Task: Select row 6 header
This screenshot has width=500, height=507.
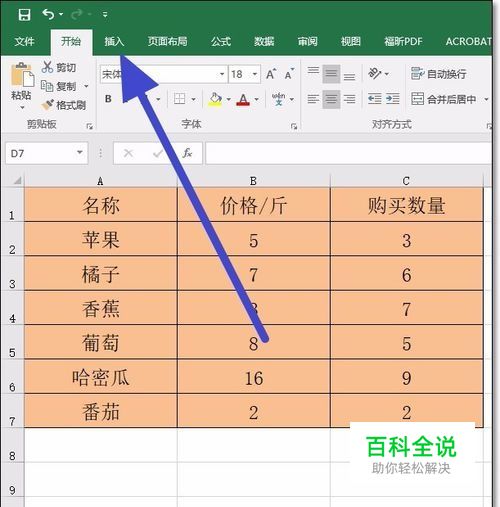Action: point(12,377)
